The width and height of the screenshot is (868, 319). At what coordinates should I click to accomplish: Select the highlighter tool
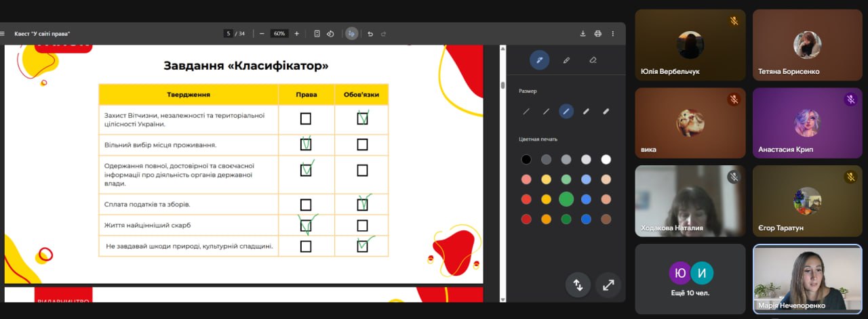point(566,60)
